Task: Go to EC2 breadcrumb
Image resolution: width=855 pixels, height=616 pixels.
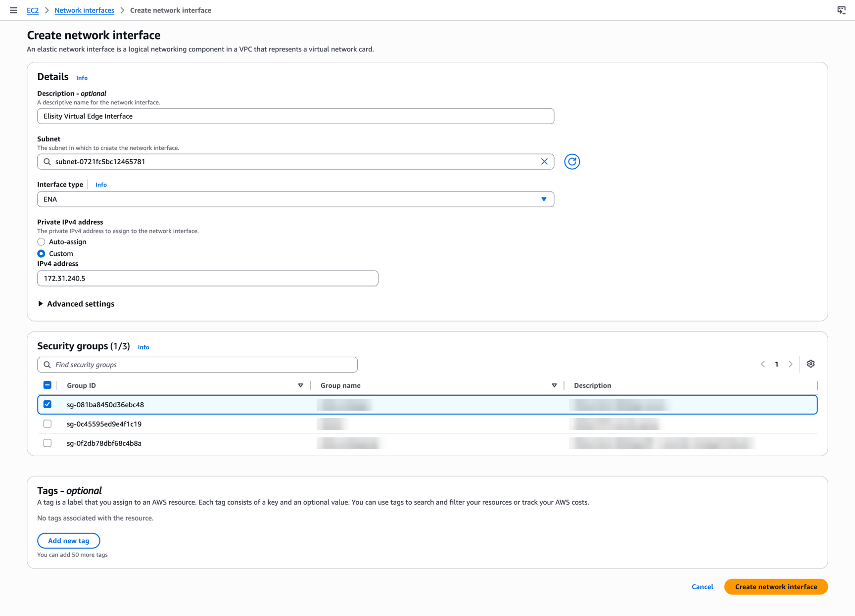Action: point(33,10)
